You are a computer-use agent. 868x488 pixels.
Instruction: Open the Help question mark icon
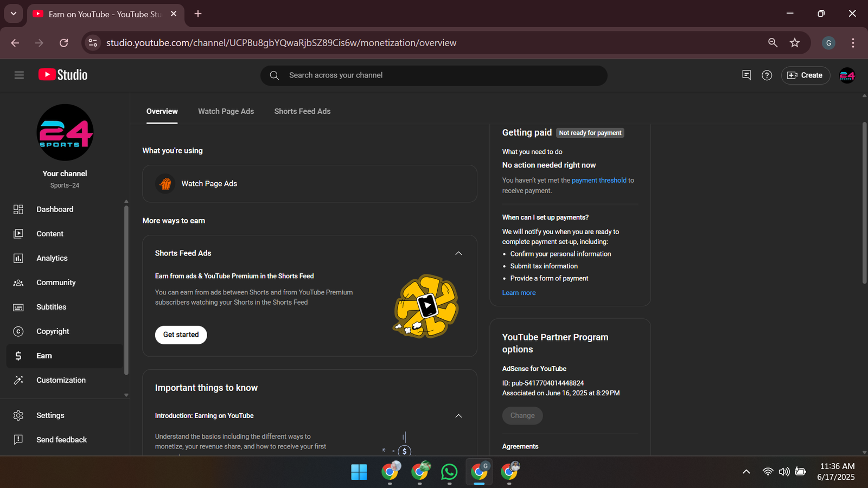[767, 75]
